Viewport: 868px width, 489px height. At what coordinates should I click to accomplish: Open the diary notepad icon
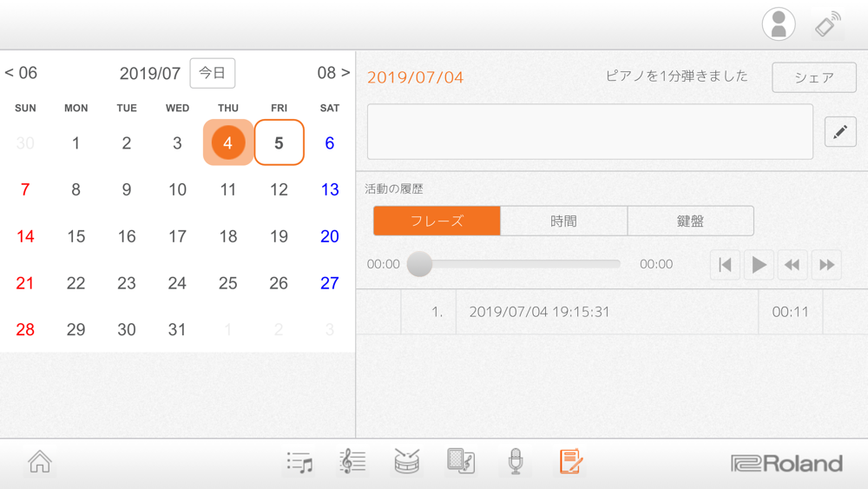point(570,462)
